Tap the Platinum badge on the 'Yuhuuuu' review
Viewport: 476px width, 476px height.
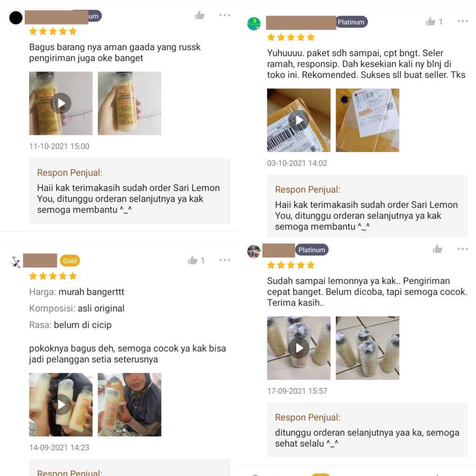click(x=351, y=22)
